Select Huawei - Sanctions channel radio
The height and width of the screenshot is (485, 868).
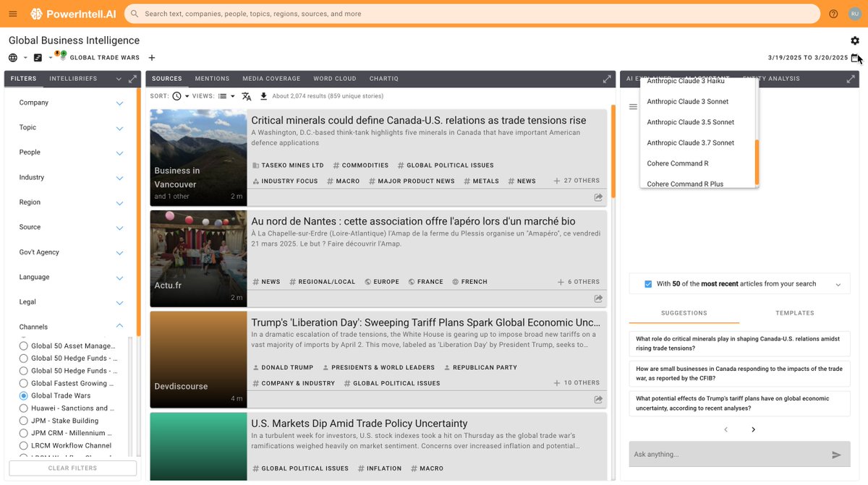[24, 408]
